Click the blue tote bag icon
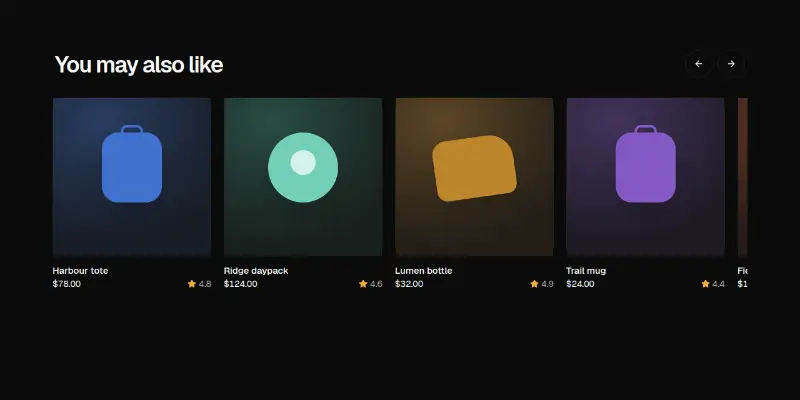This screenshot has width=800, height=400. (x=132, y=164)
